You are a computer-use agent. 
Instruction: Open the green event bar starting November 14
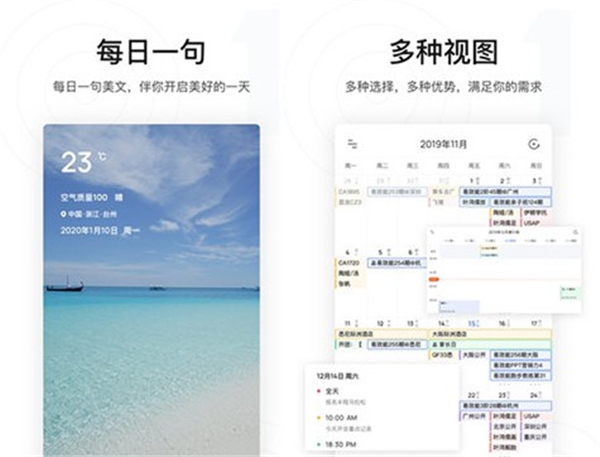coord(490,344)
